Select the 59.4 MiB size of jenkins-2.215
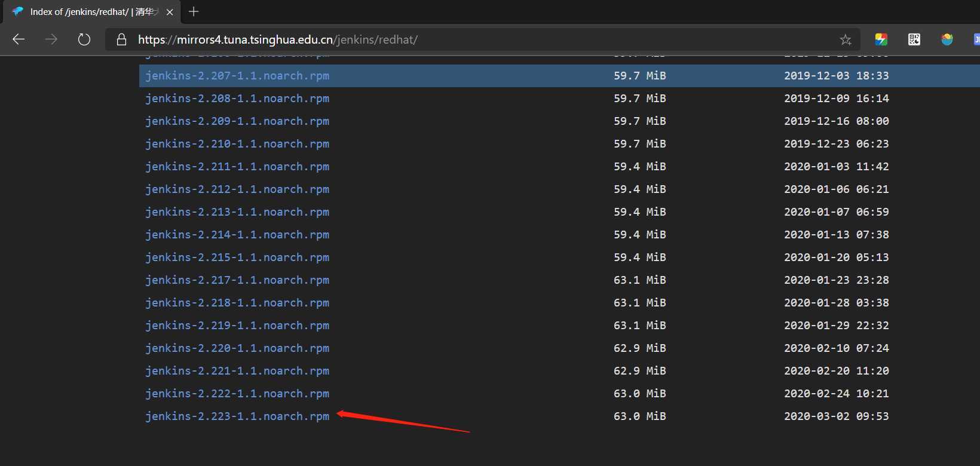The height and width of the screenshot is (466, 980). pyautogui.click(x=640, y=257)
